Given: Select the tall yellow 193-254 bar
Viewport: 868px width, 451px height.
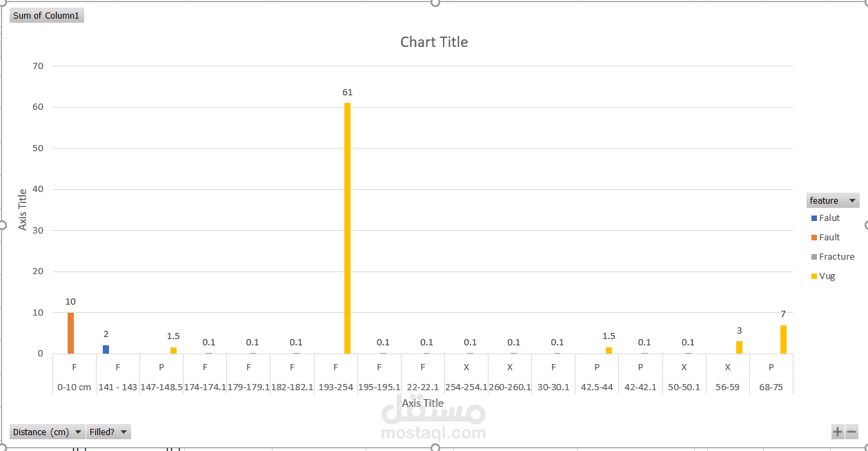Looking at the screenshot, I should point(347,229).
